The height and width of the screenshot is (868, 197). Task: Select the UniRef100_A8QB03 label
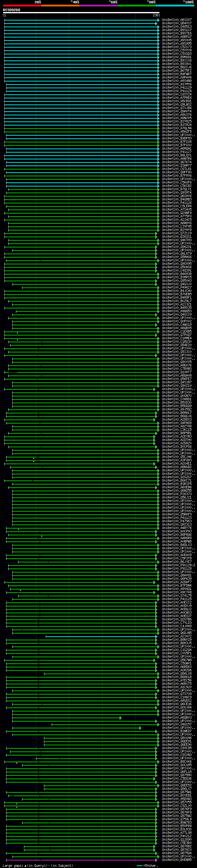click(177, 718)
